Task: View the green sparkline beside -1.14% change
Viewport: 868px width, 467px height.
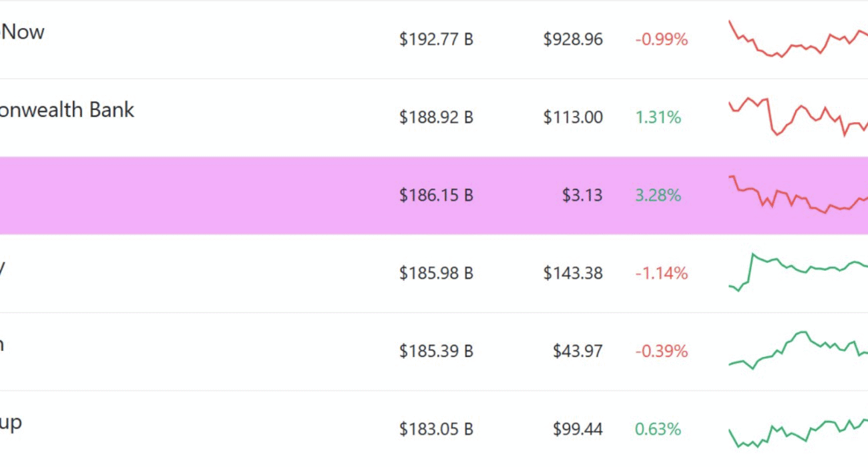Action: click(x=798, y=272)
